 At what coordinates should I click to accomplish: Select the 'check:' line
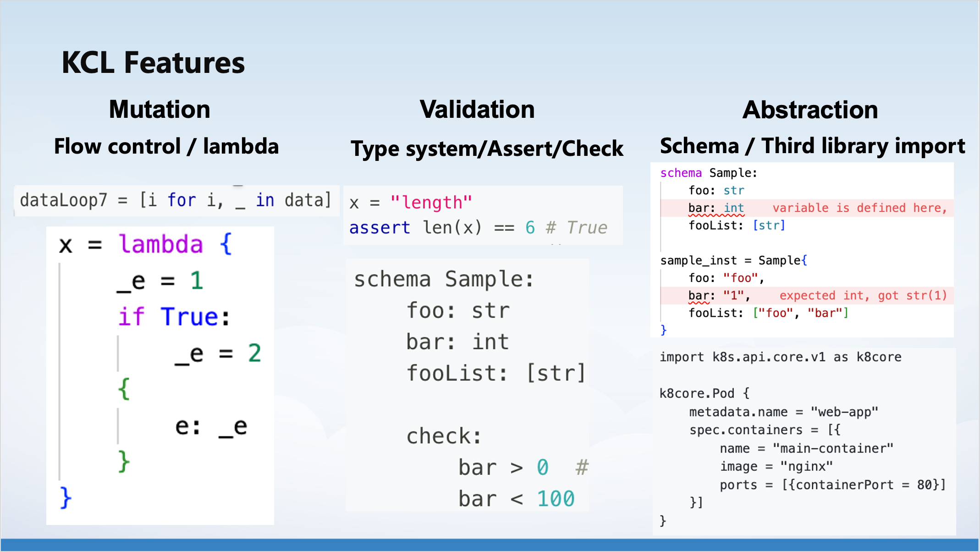(444, 436)
